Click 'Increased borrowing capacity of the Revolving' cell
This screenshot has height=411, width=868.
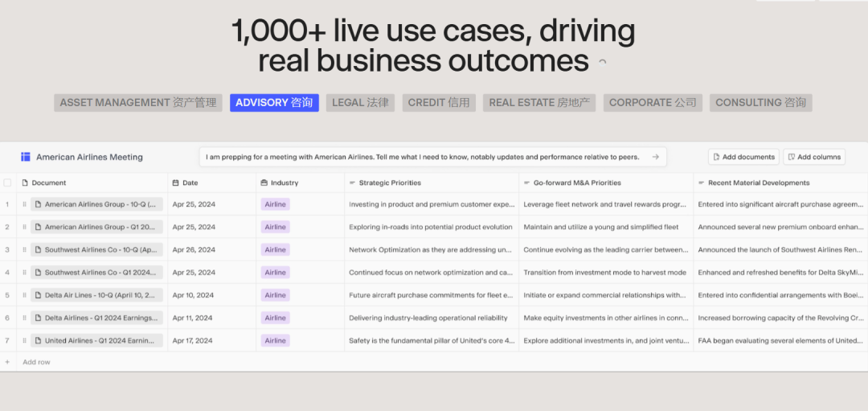(x=780, y=318)
